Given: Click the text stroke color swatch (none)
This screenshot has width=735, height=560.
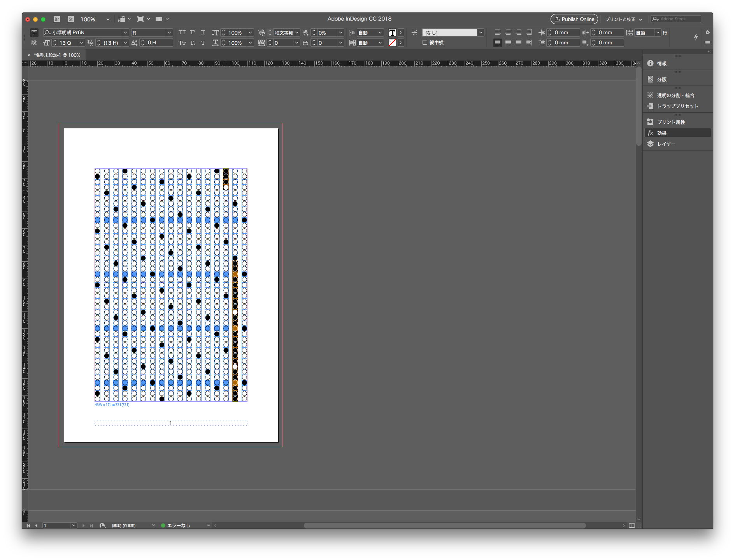Looking at the screenshot, I should [x=392, y=43].
